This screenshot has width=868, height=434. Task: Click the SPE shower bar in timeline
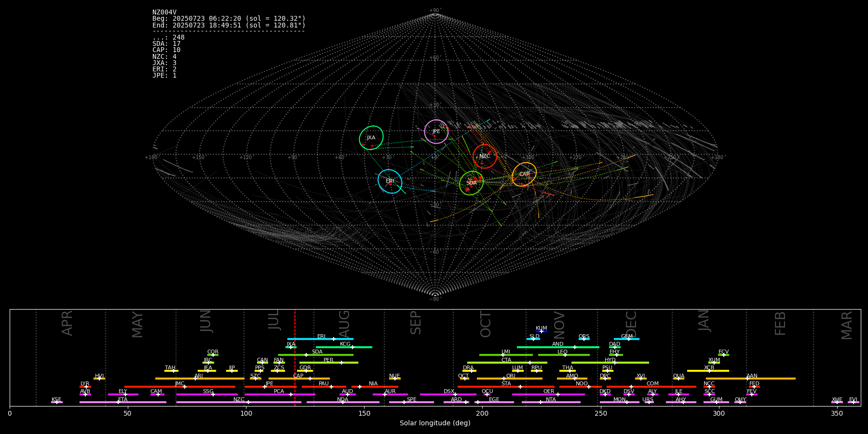click(411, 402)
